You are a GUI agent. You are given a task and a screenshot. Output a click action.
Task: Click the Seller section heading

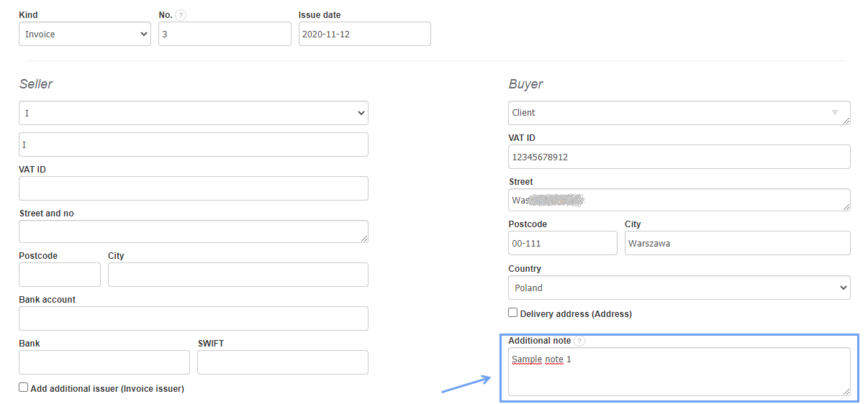(x=36, y=84)
